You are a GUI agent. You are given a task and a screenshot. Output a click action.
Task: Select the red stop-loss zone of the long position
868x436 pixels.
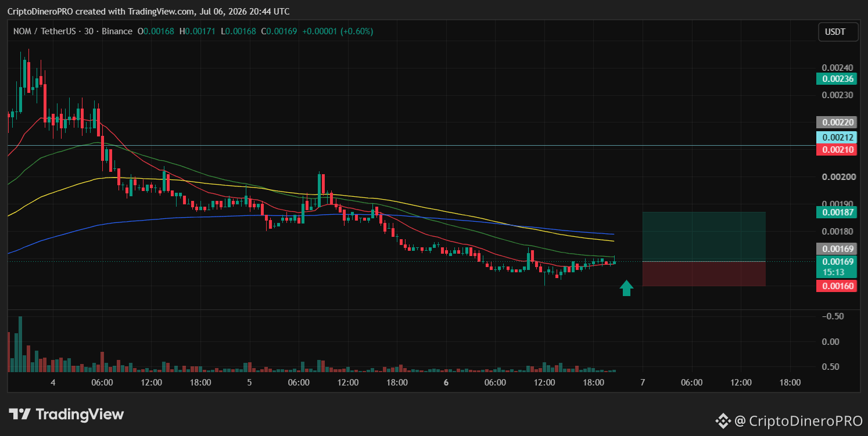(704, 273)
